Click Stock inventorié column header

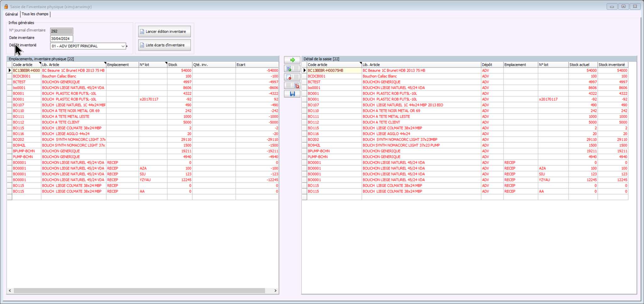(612, 65)
